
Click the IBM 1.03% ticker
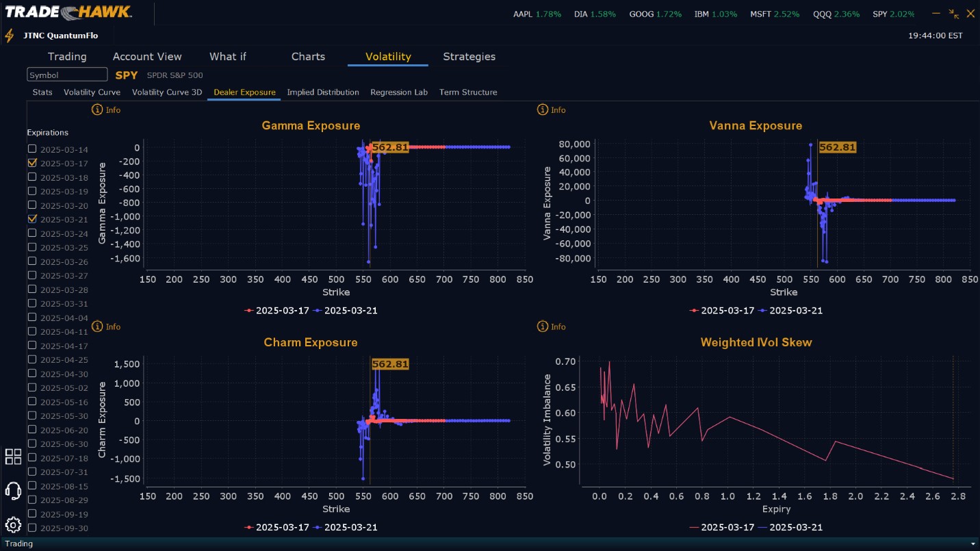pyautogui.click(x=715, y=14)
